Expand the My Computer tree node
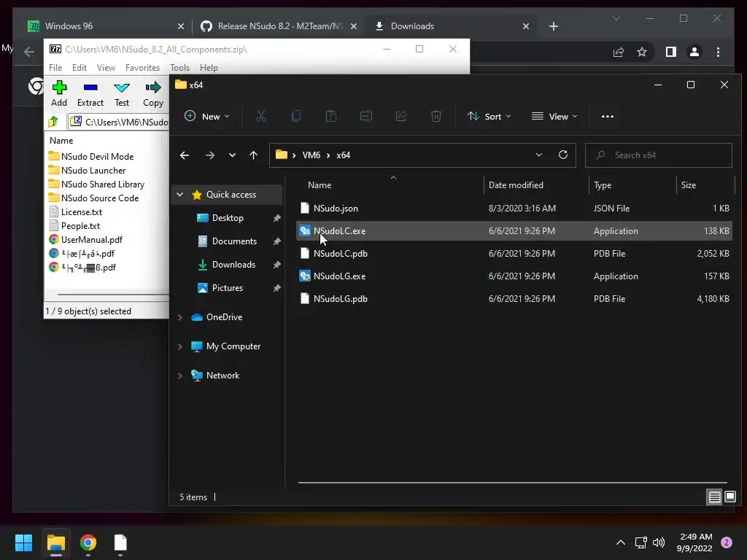The image size is (747, 560). (x=180, y=346)
